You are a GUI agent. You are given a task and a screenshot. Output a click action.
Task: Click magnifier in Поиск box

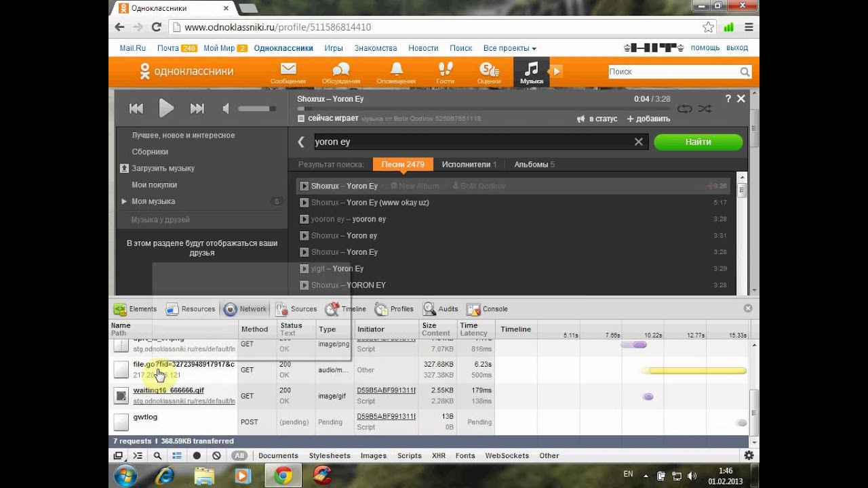(x=745, y=72)
